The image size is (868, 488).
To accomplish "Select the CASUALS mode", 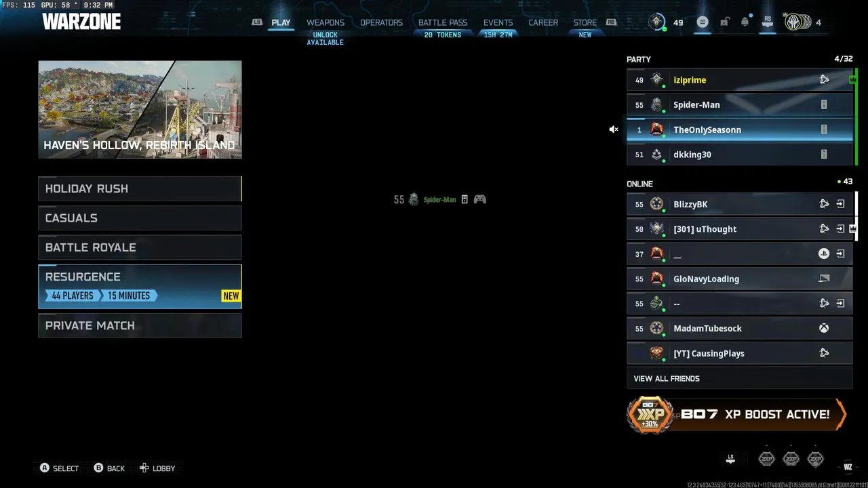I will (x=140, y=218).
